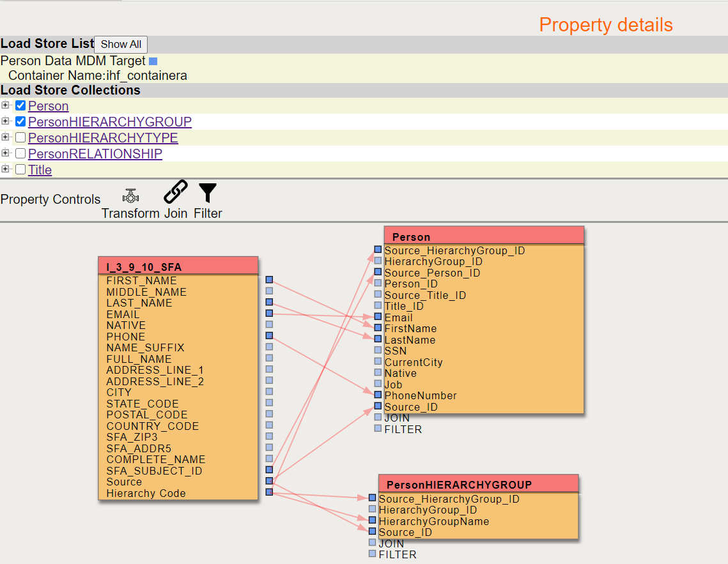The width and height of the screenshot is (728, 564).
Task: Select connector for CITY source field
Action: point(269,392)
